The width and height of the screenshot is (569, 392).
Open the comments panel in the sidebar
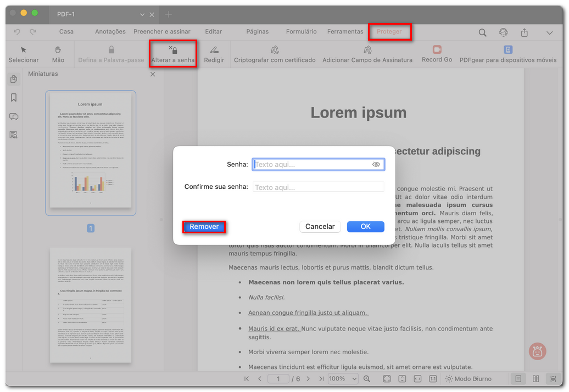pos(14,116)
